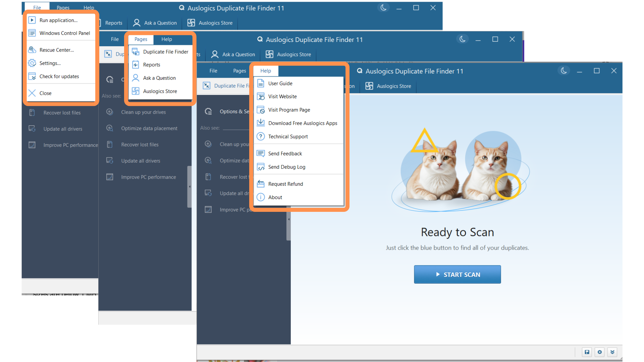This screenshot has height=362, width=644.
Task: Click the floppy disk save icon in status bar
Action: pos(587,352)
